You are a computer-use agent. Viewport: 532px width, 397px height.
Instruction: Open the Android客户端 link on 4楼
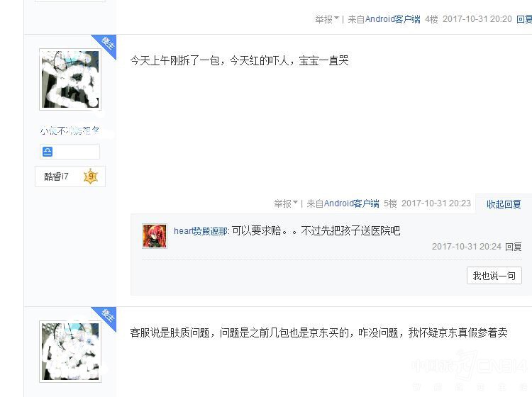click(x=392, y=19)
